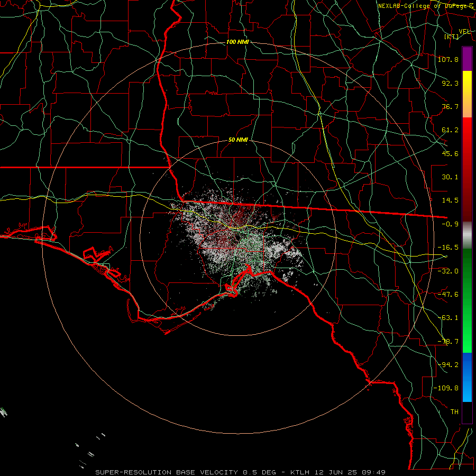The width and height of the screenshot is (476, 476).
Task: Click the VEL legend title
Action: [464, 32]
